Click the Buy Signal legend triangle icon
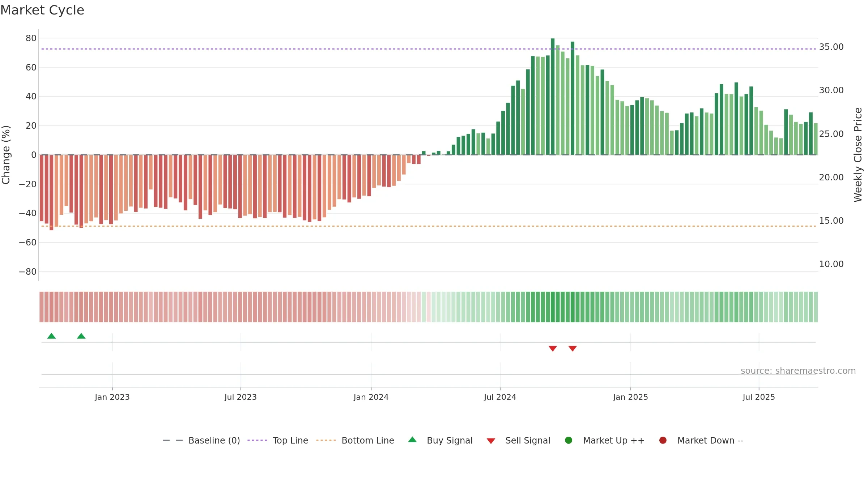The height and width of the screenshot is (488, 868). pyautogui.click(x=412, y=440)
